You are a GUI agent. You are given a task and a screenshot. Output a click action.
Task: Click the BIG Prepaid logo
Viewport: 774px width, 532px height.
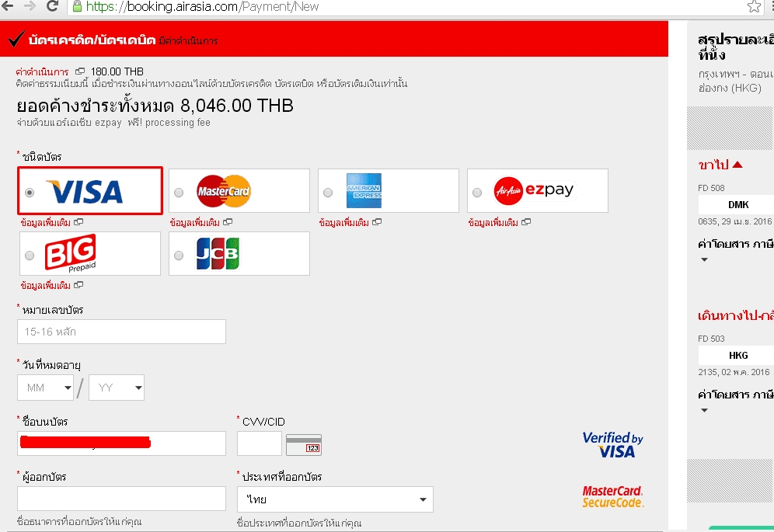(x=70, y=253)
